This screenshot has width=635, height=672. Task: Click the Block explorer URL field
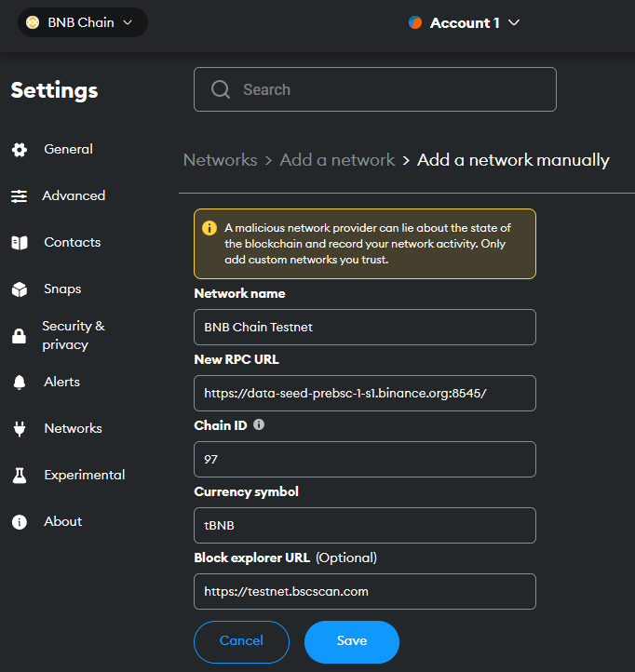point(365,591)
